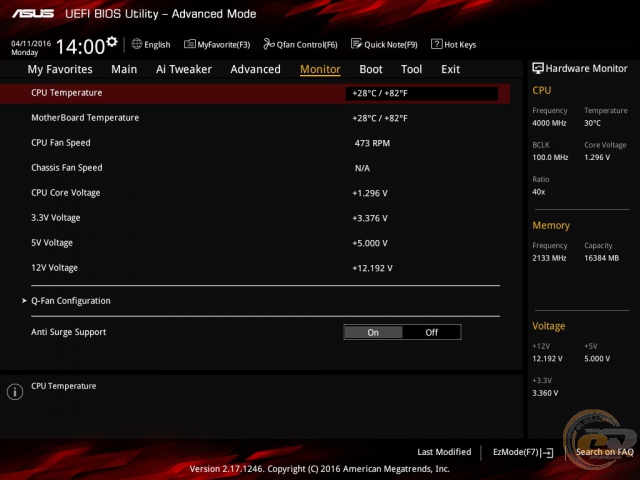Click the +12.192 V value
Image resolution: width=640 pixels, height=480 pixels.
(372, 268)
